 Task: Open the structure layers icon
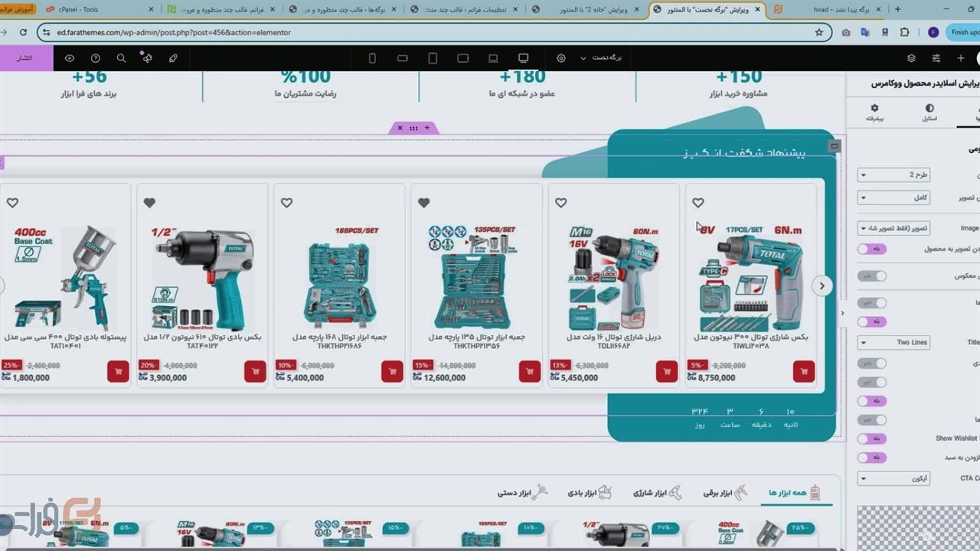point(911,58)
